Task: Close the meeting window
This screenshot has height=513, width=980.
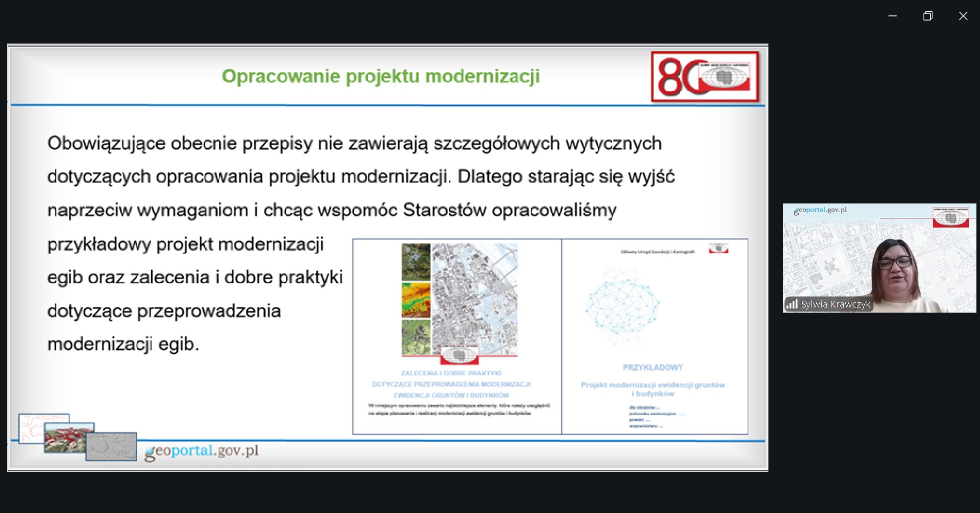Action: 963,16
